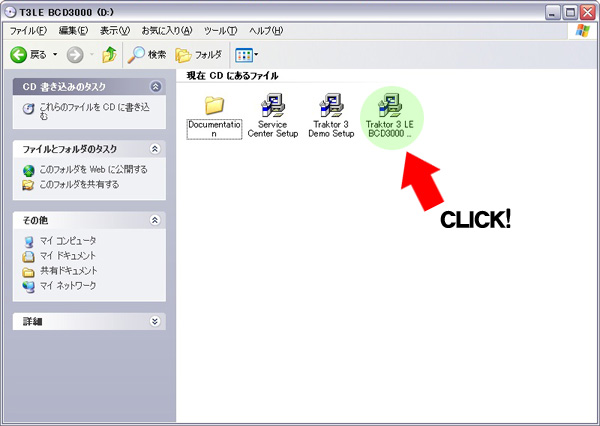Collapse the ファイルとフォルダのタスク panel
The width and height of the screenshot is (600, 426).
click(155, 149)
